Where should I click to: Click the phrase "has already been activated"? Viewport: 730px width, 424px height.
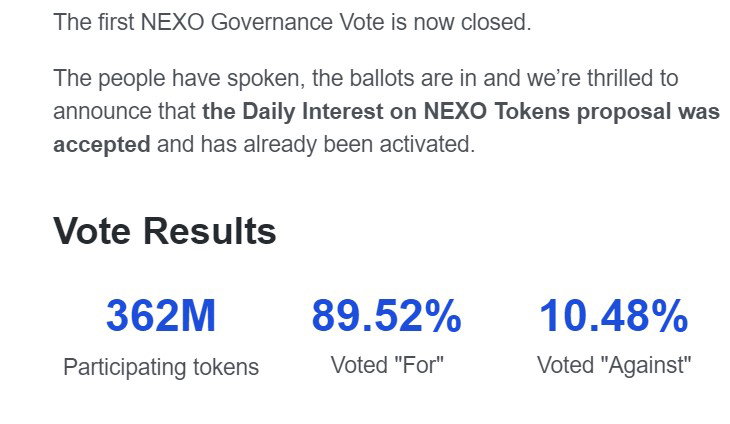click(338, 145)
